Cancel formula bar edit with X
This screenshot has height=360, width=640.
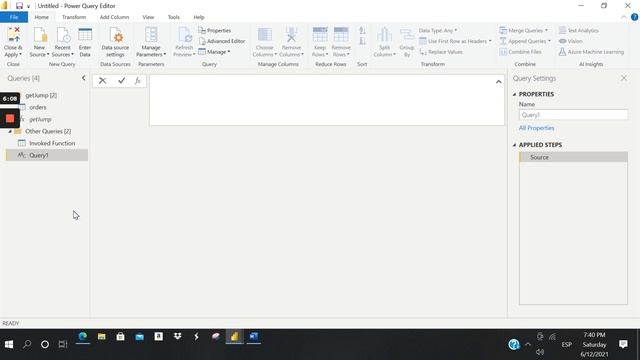(x=102, y=81)
